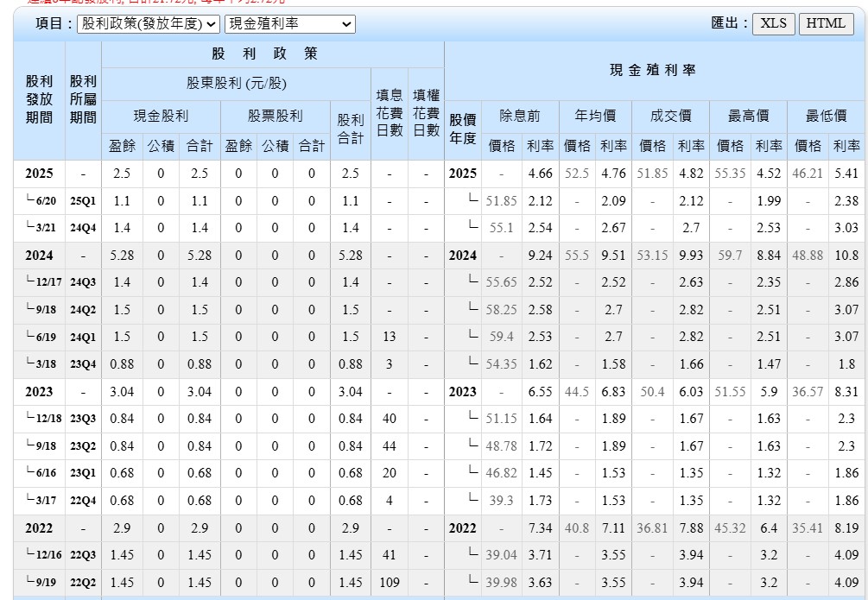The height and width of the screenshot is (600, 868).
Task: Select the 6/16 payout date row
Action: (x=40, y=473)
